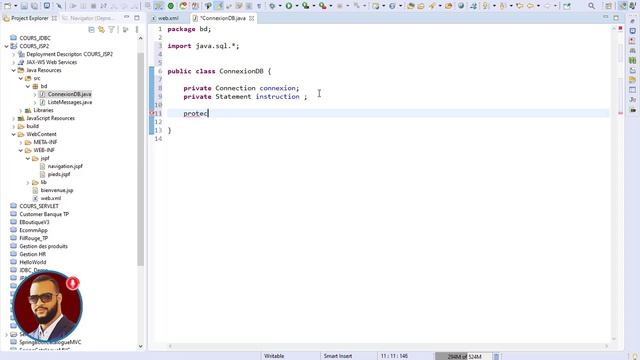Maximize the Project Explorer panel
This screenshot has width=640, height=360.
point(137,18)
